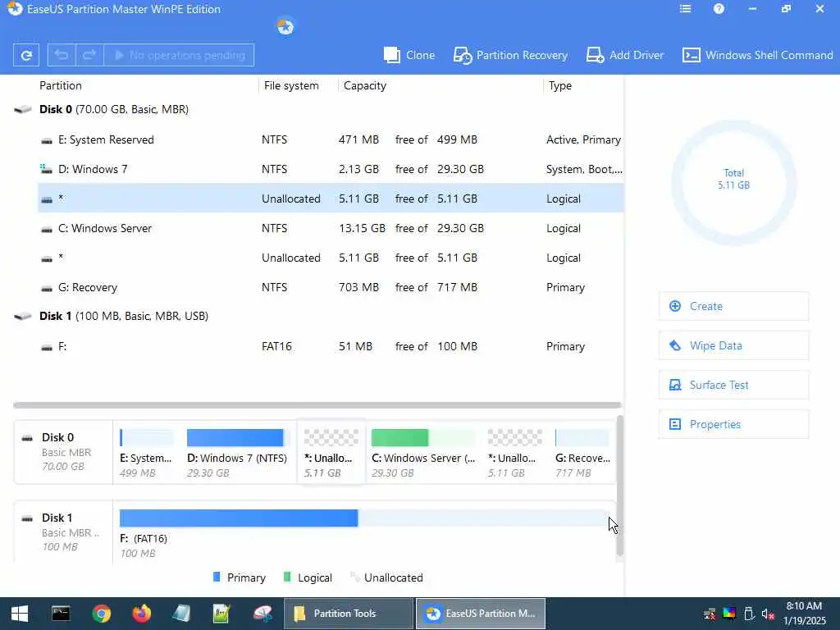Click the drive icon beside G: Recovery

tap(47, 288)
